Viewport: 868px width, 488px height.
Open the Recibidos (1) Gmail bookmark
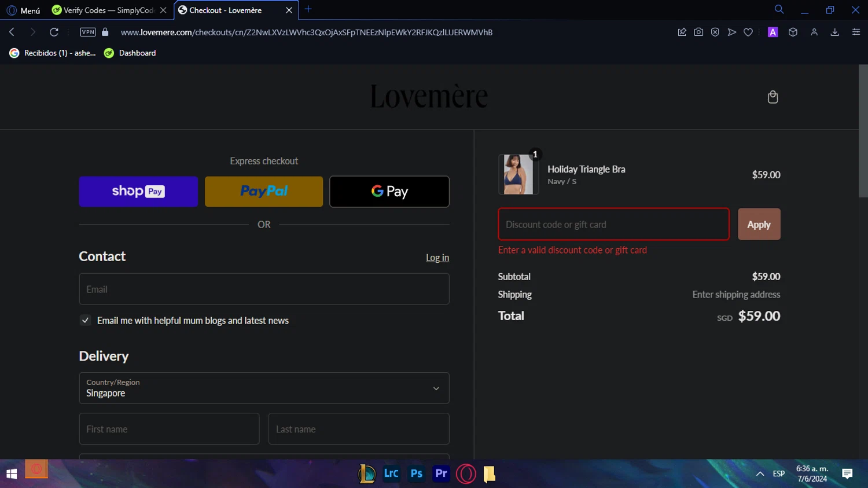(x=53, y=53)
